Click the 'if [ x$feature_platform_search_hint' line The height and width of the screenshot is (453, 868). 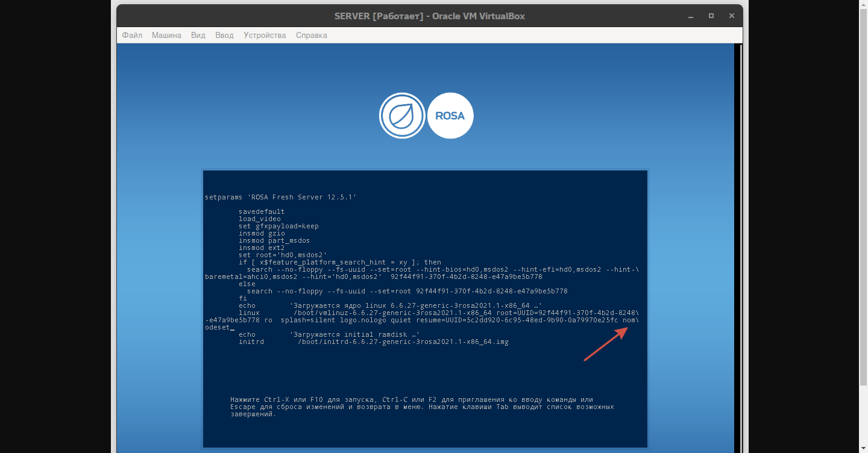(x=340, y=262)
